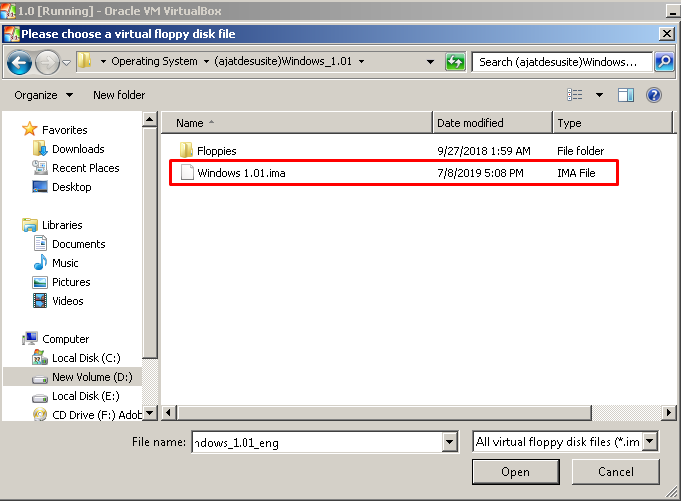Select Favorites in navigation pane
The image size is (681, 501).
tap(64, 130)
